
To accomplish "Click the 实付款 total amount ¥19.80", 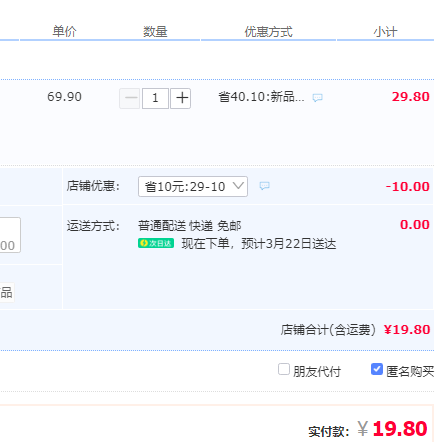I will [x=392, y=429].
